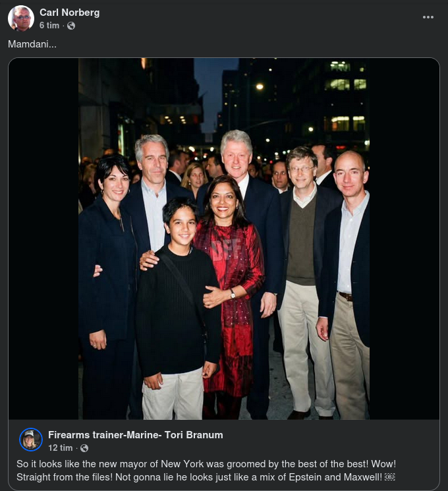Open the three-dot post options menu
The height and width of the screenshot is (491, 448).
[428, 17]
